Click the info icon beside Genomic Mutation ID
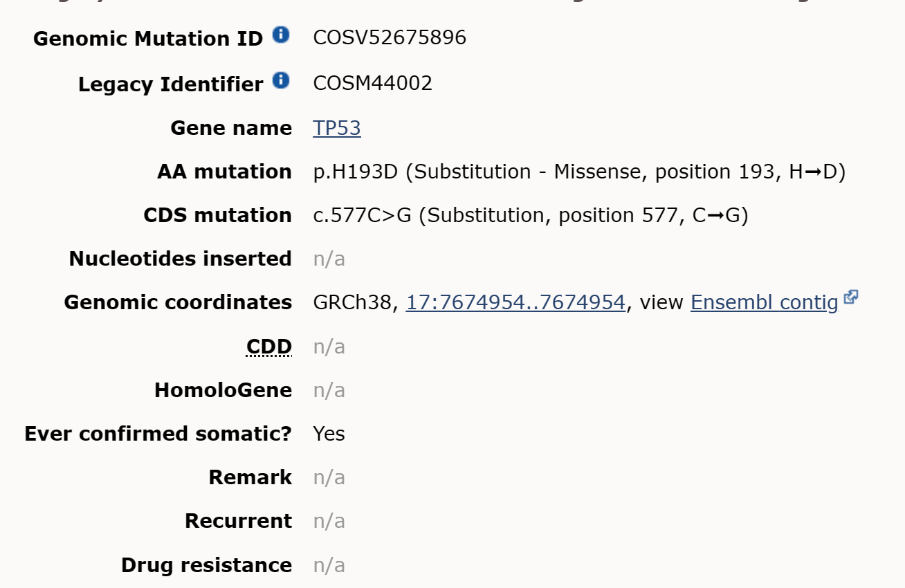 (x=280, y=35)
